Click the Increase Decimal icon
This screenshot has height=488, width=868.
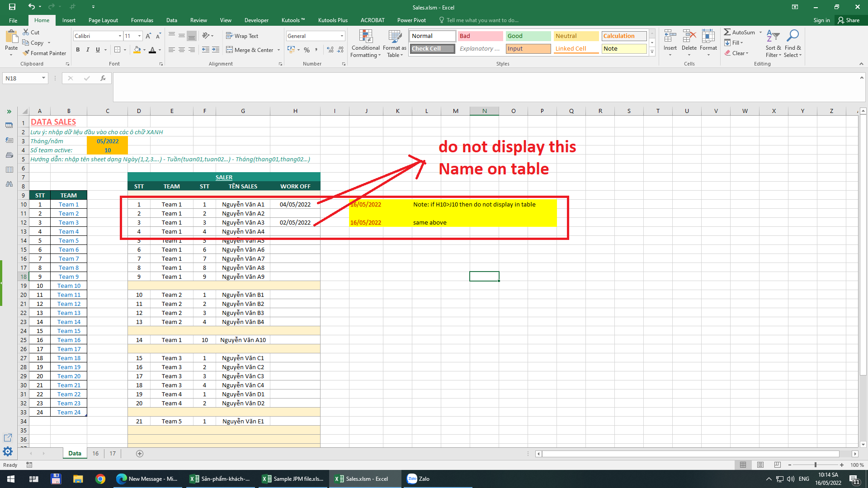pos(330,50)
